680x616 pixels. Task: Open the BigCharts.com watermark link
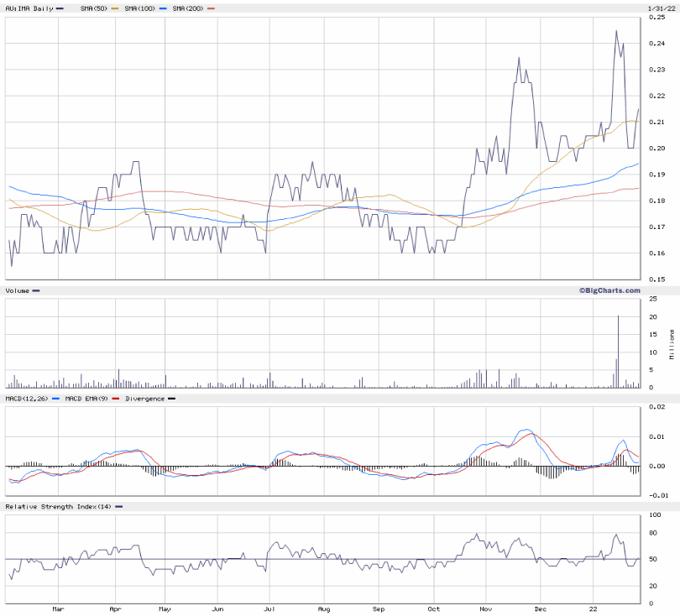609,290
